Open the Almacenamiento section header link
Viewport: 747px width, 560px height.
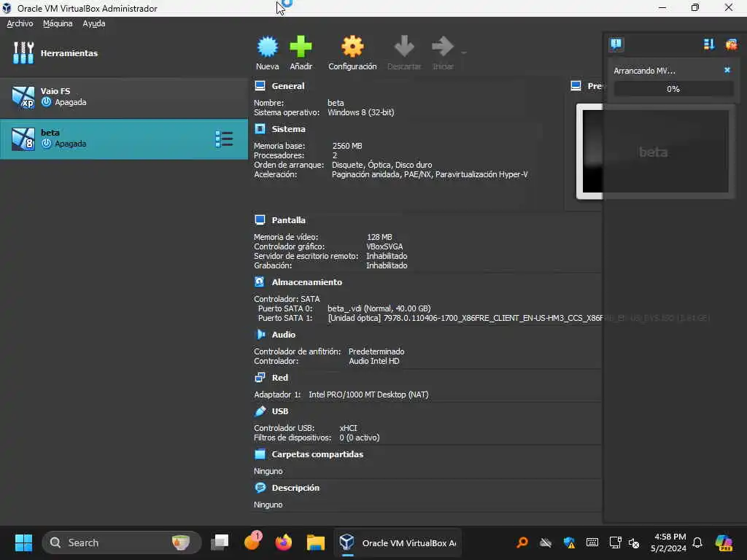pyautogui.click(x=307, y=282)
